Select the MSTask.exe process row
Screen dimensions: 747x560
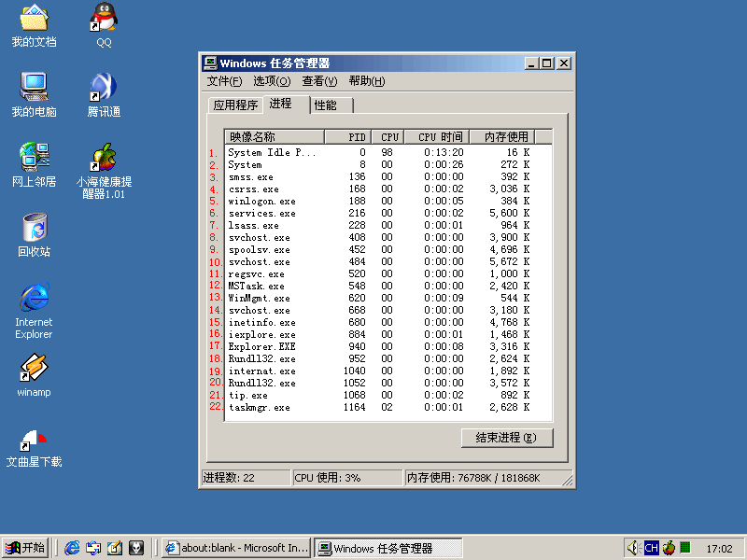[388, 287]
